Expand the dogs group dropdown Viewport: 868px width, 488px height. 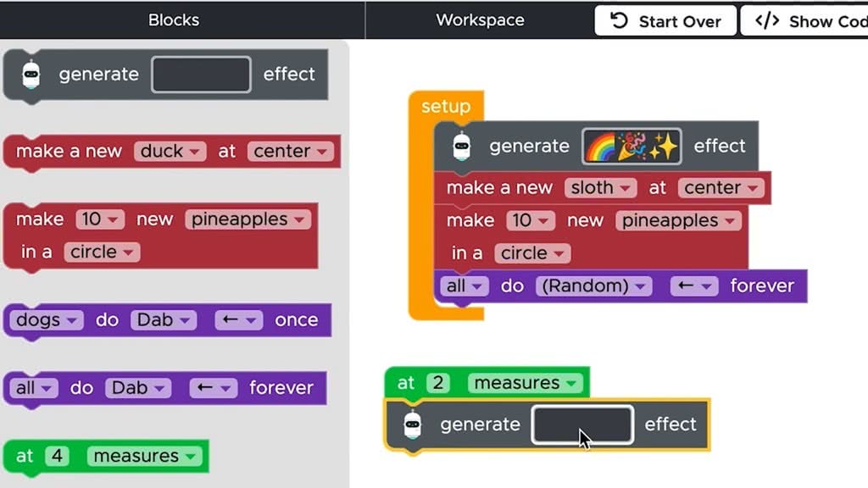[47, 320]
